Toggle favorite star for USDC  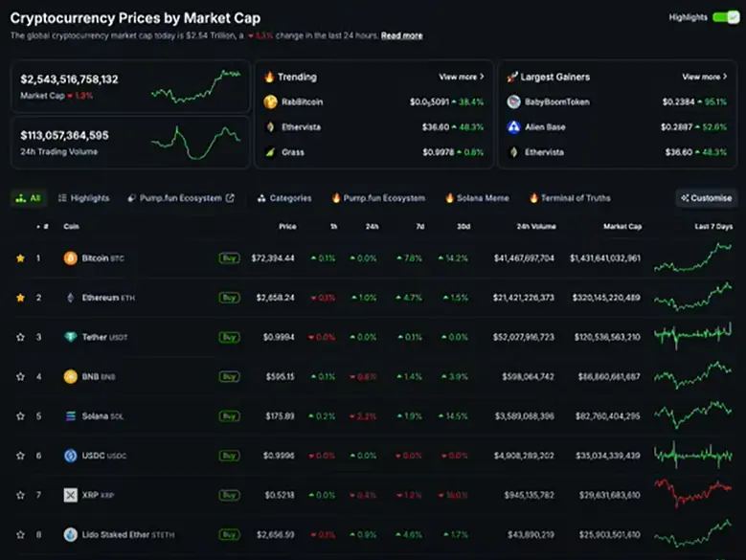pos(20,456)
